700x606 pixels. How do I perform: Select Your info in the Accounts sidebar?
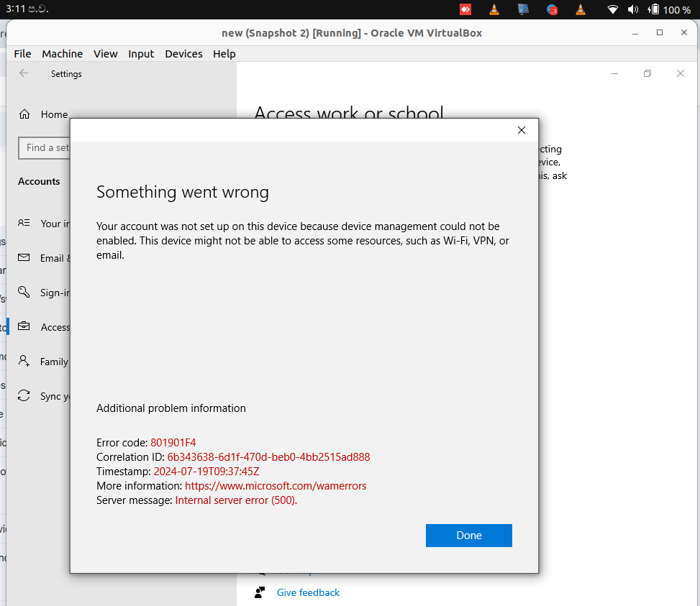(24, 224)
